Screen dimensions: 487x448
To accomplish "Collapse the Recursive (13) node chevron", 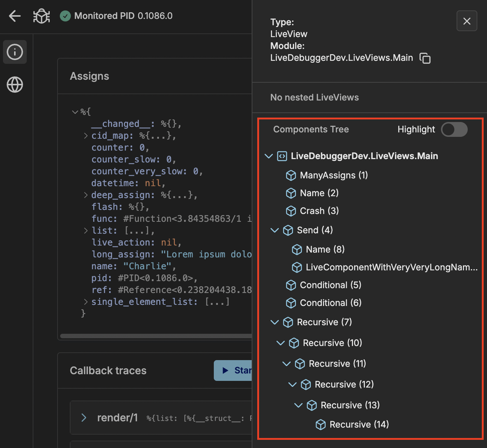I will (298, 405).
